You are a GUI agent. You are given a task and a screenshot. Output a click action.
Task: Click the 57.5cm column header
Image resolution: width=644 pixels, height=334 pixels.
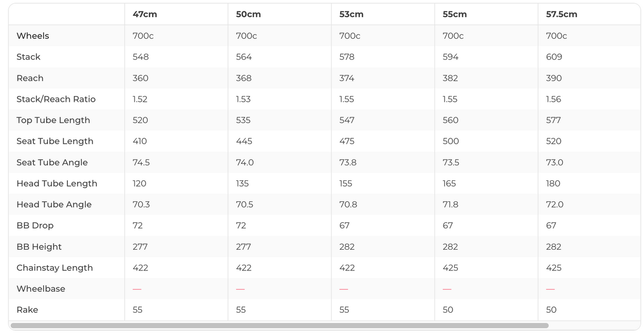(561, 14)
